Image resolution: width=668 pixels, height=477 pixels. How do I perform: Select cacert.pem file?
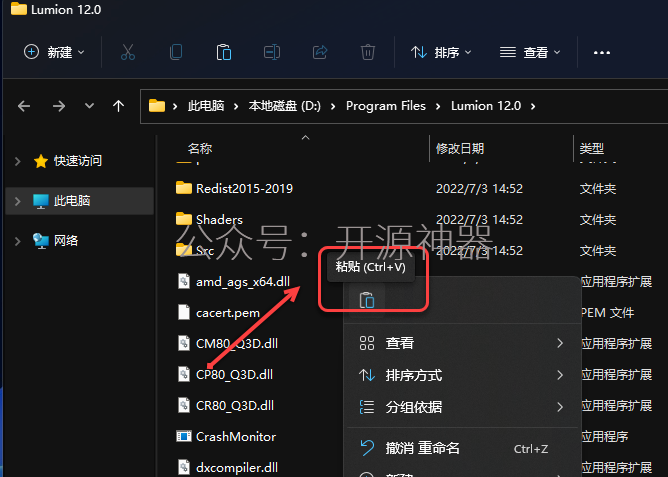point(228,313)
